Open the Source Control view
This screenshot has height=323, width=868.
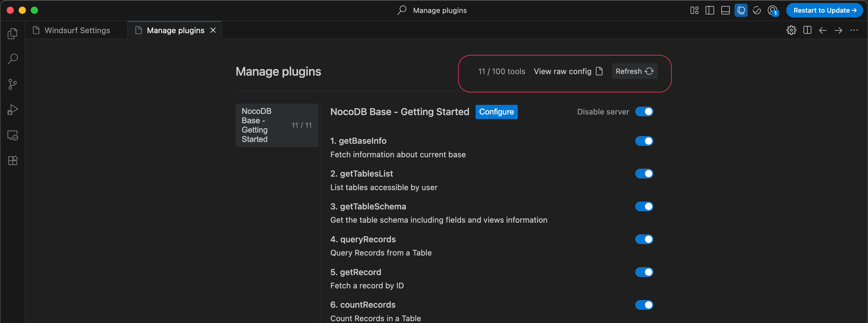[12, 84]
